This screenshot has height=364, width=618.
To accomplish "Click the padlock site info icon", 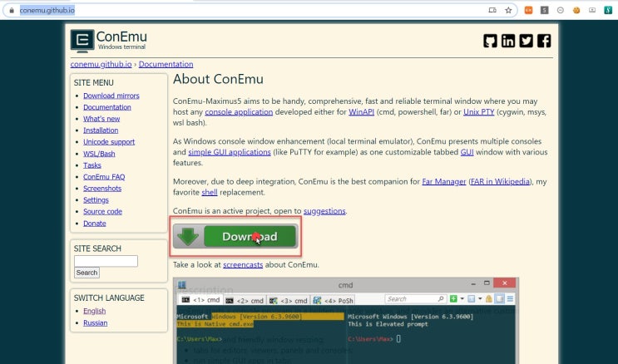I will [12, 11].
